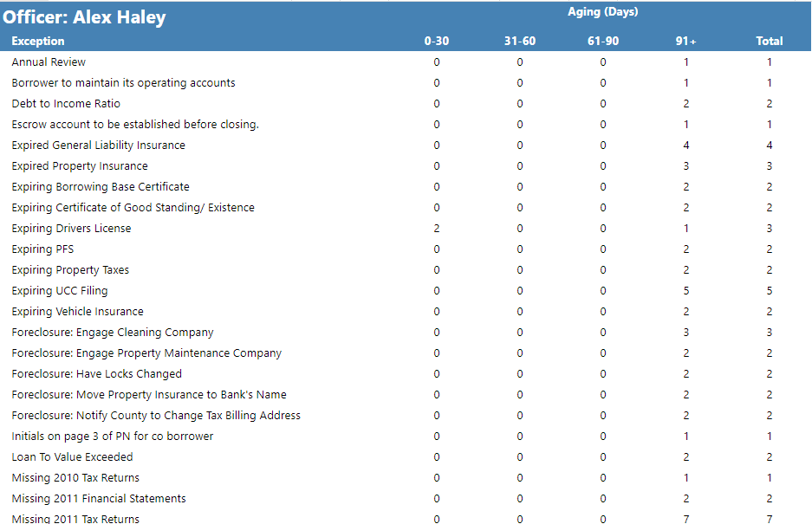Select the 91+ column header

686,41
